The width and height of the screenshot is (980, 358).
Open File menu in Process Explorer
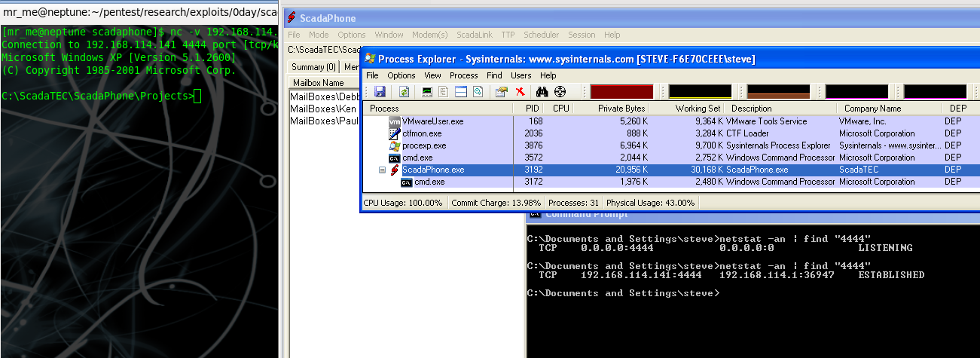pos(373,75)
